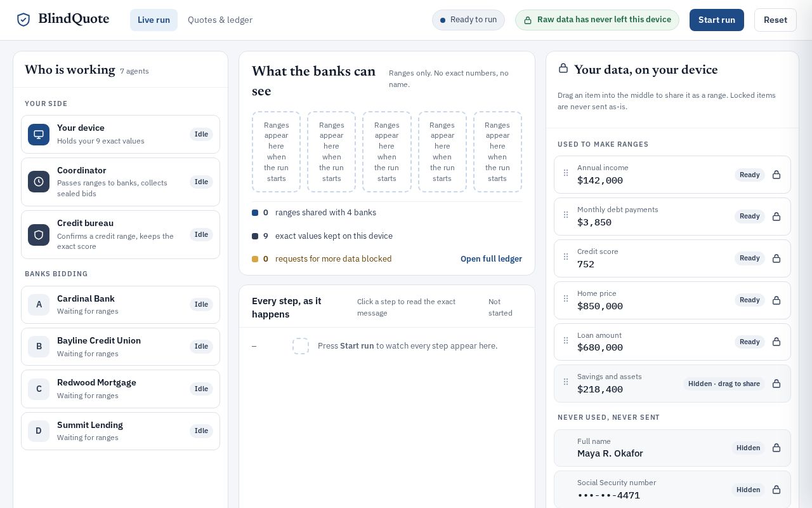Toggle the Loan amount lock
Screen dimensions: 812x508
pyautogui.click(x=776, y=342)
